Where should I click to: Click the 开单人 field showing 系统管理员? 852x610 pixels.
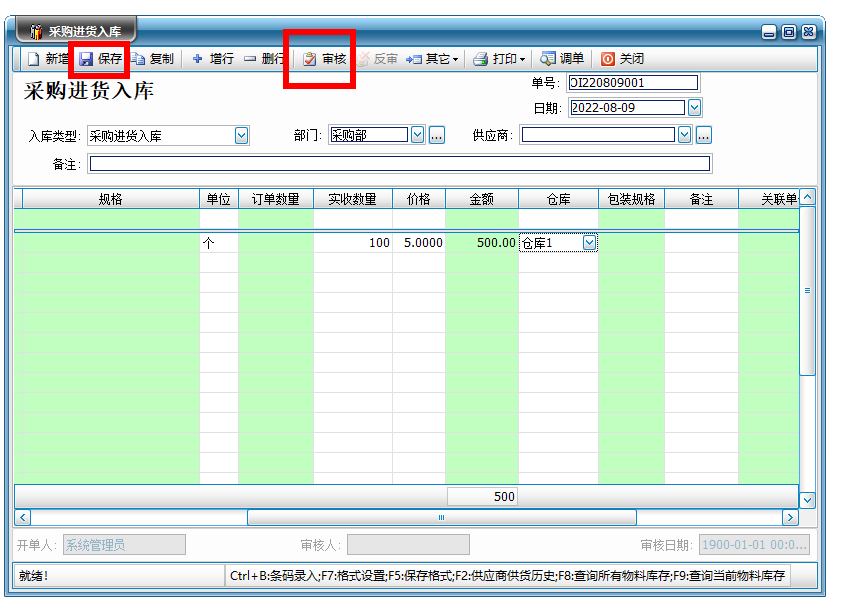point(124,545)
